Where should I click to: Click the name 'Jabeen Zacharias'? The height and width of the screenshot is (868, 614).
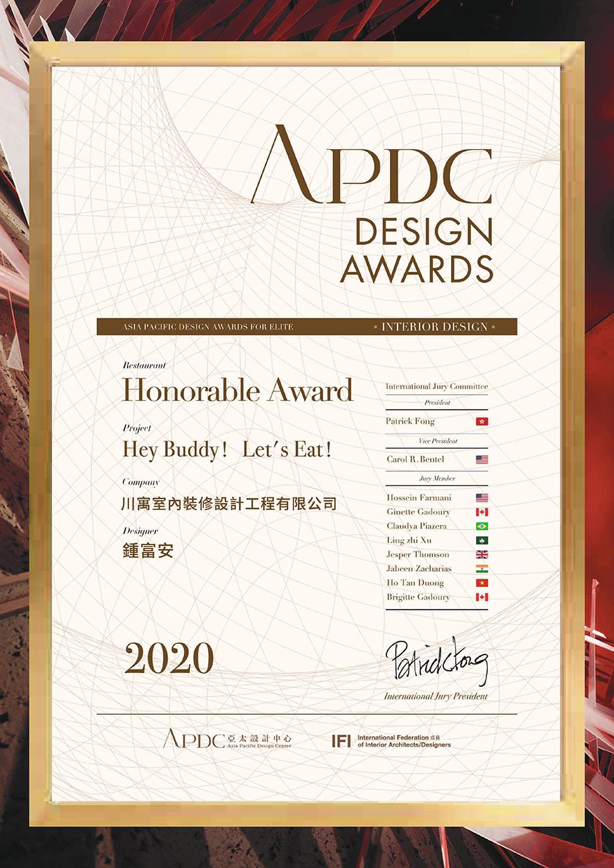point(418,569)
